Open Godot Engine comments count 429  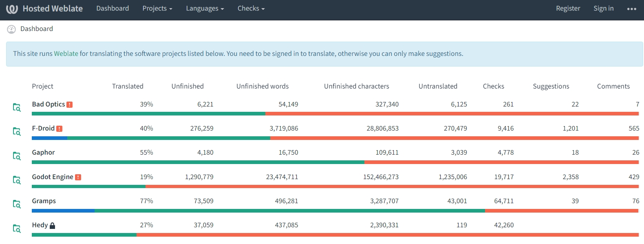coord(634,177)
